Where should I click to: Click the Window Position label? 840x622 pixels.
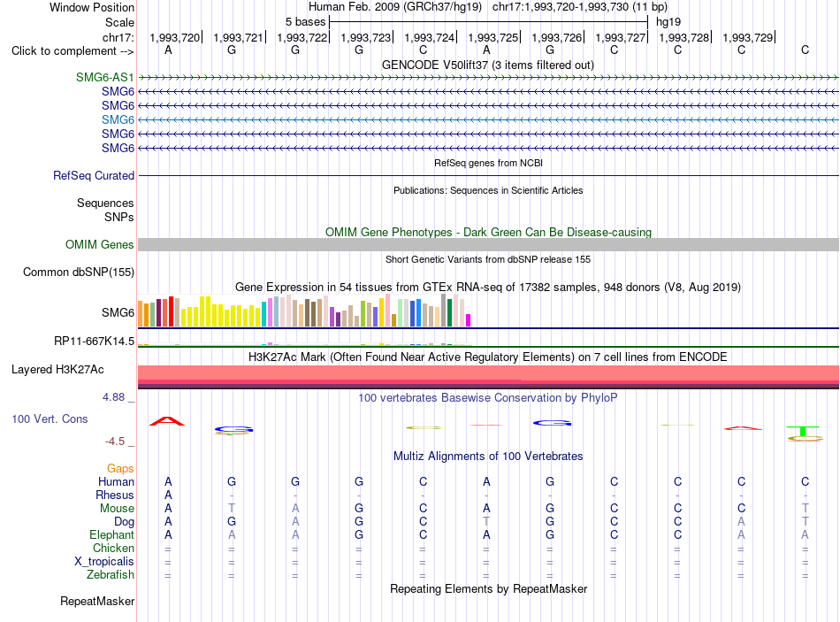point(92,7)
